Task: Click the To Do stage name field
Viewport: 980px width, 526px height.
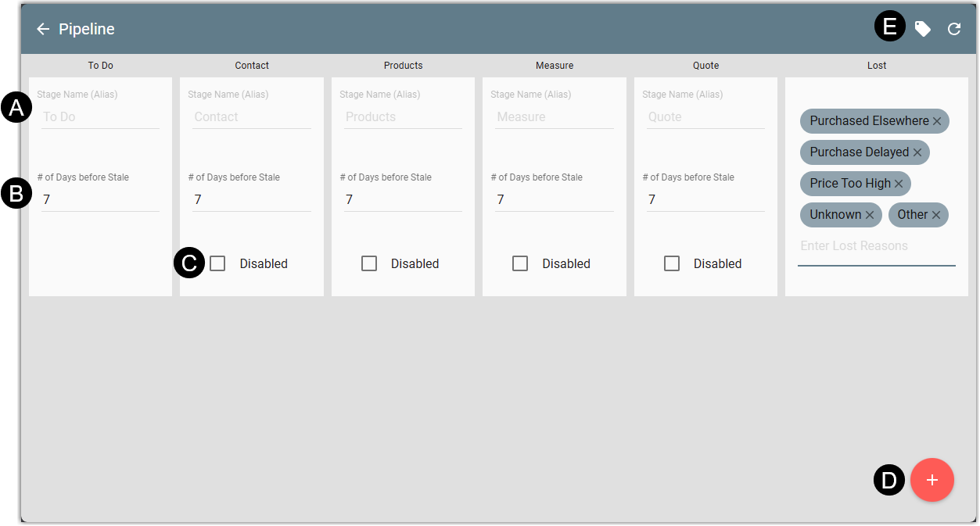Action: 100,117
